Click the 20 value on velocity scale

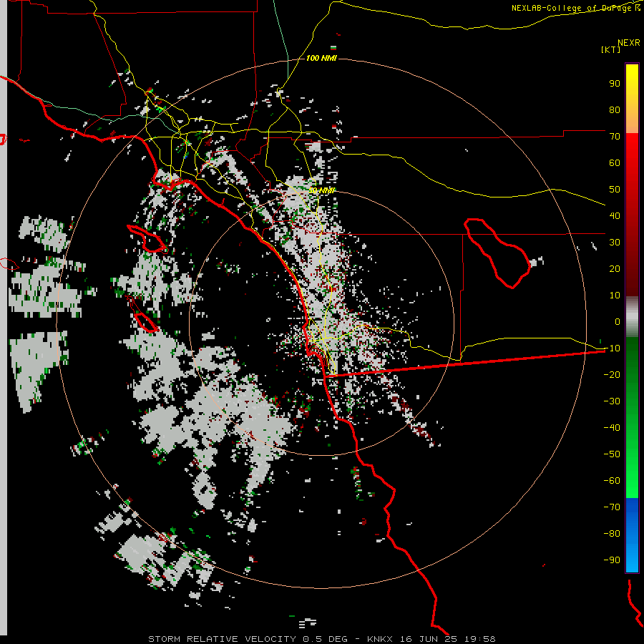[x=615, y=269]
